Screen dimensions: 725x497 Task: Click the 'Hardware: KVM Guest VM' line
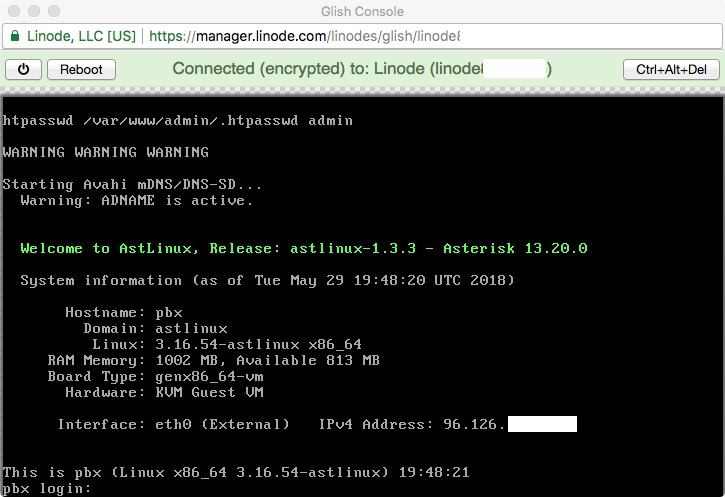tap(164, 393)
